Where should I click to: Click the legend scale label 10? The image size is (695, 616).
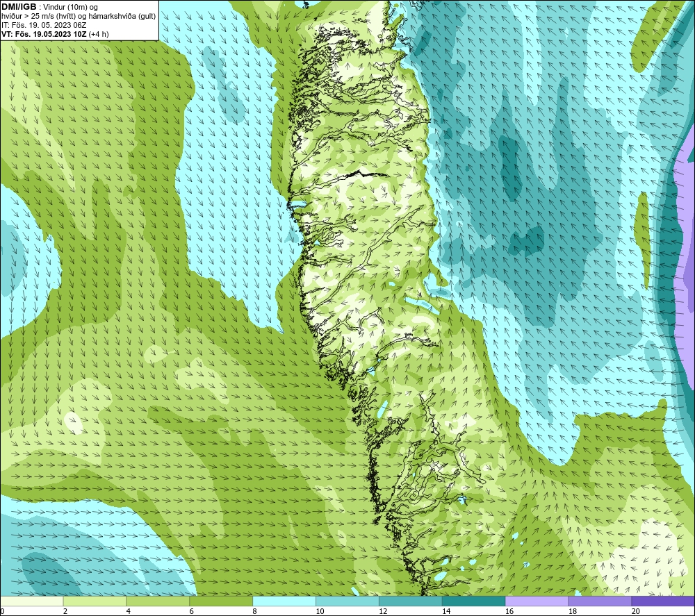pos(320,611)
